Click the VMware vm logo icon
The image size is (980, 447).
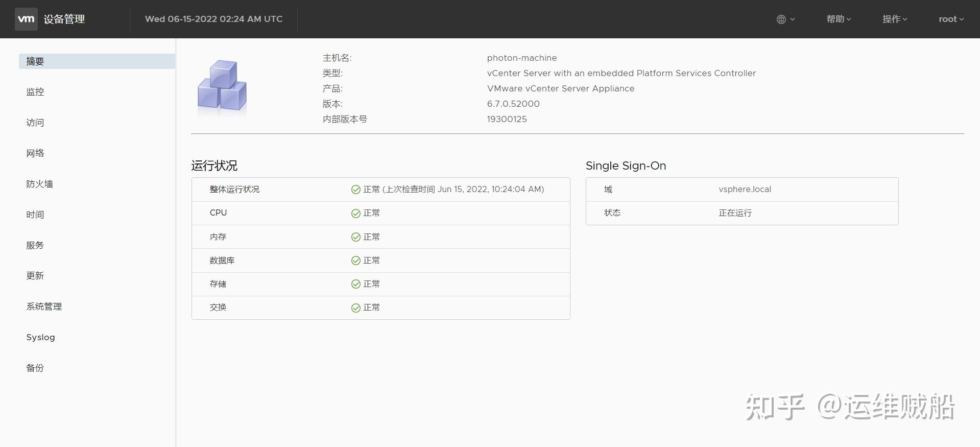[26, 19]
